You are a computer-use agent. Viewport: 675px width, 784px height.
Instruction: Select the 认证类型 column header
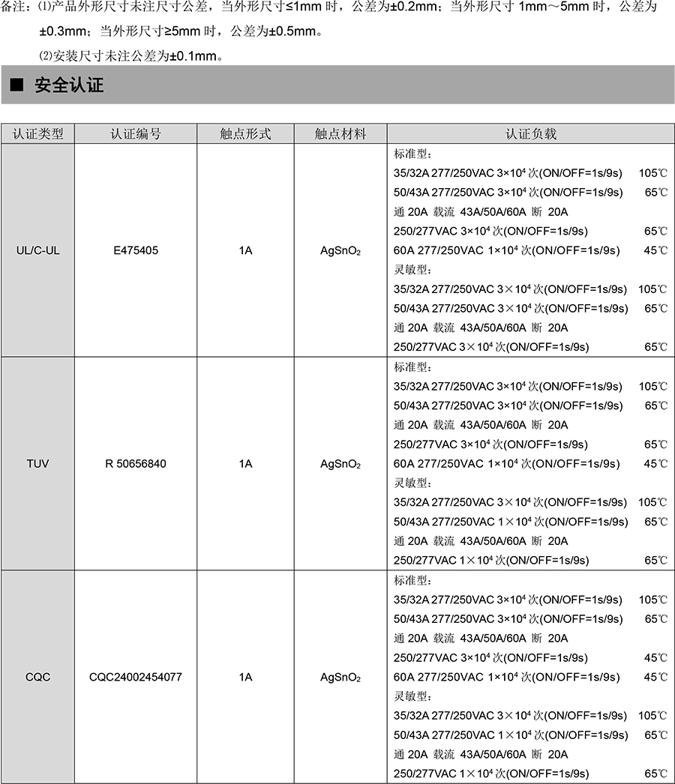[x=38, y=134]
